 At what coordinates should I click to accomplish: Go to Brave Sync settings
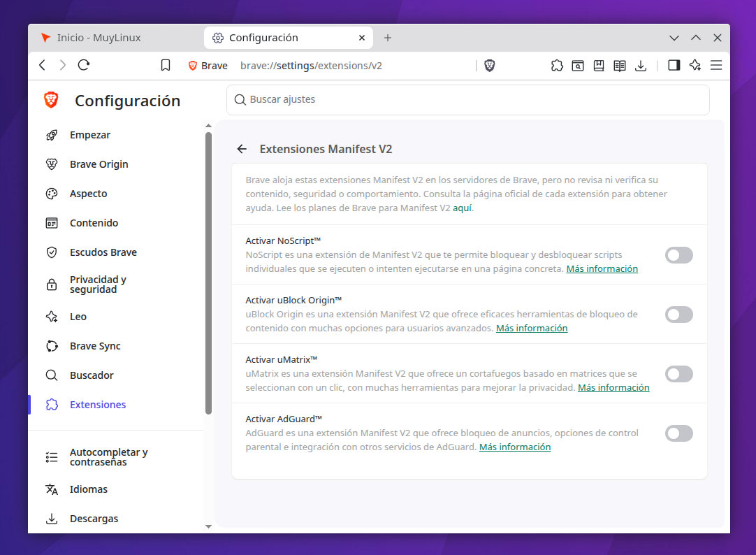[x=95, y=346]
